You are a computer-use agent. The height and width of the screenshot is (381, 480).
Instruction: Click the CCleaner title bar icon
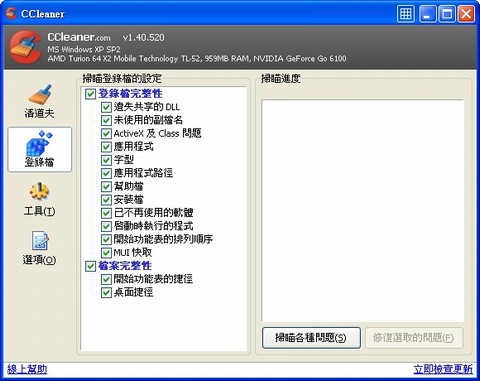[x=11, y=13]
